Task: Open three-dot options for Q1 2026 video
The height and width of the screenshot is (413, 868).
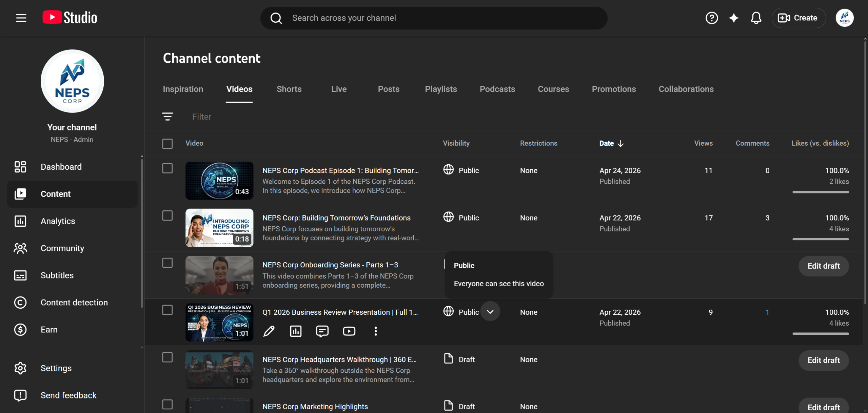Action: 376,331
